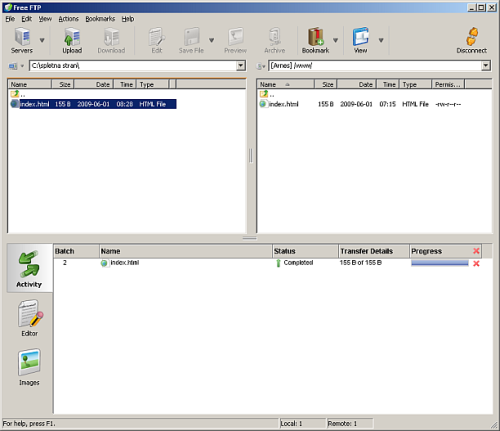Viewport: 500px width, 431px height.
Task: Click the View toolbar icon
Action: 361,41
